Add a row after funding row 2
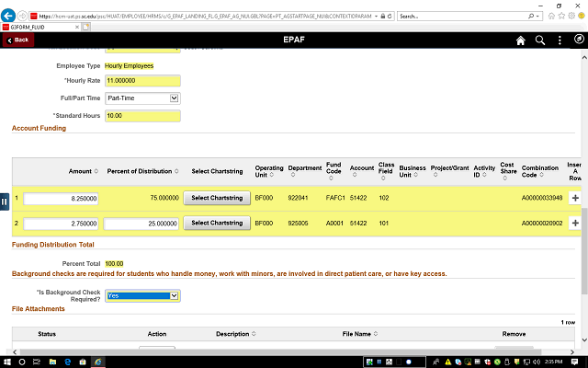Viewport: 588px width, 368px height. pyautogui.click(x=575, y=224)
